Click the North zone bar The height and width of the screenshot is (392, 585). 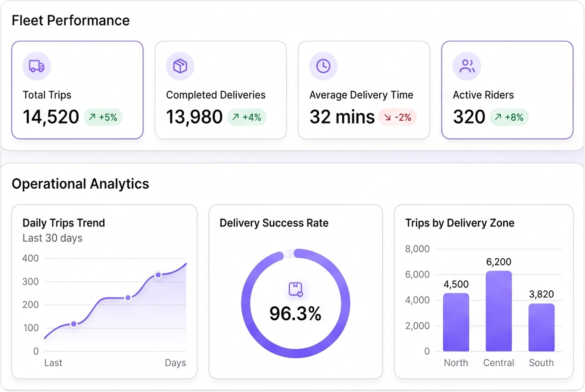456,322
